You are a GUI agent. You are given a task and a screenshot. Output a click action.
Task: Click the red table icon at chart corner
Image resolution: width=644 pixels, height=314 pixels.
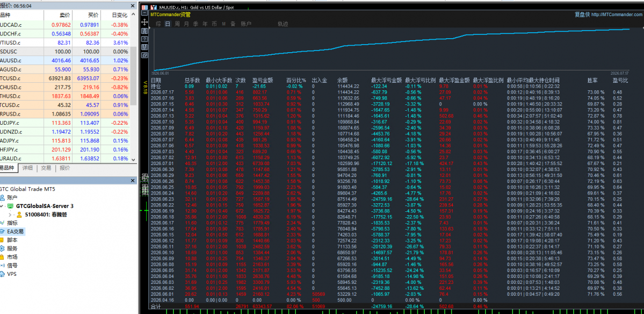pos(144,8)
